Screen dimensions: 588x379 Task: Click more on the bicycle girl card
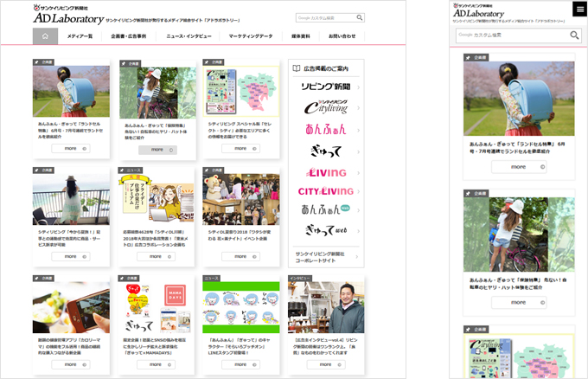point(157,150)
